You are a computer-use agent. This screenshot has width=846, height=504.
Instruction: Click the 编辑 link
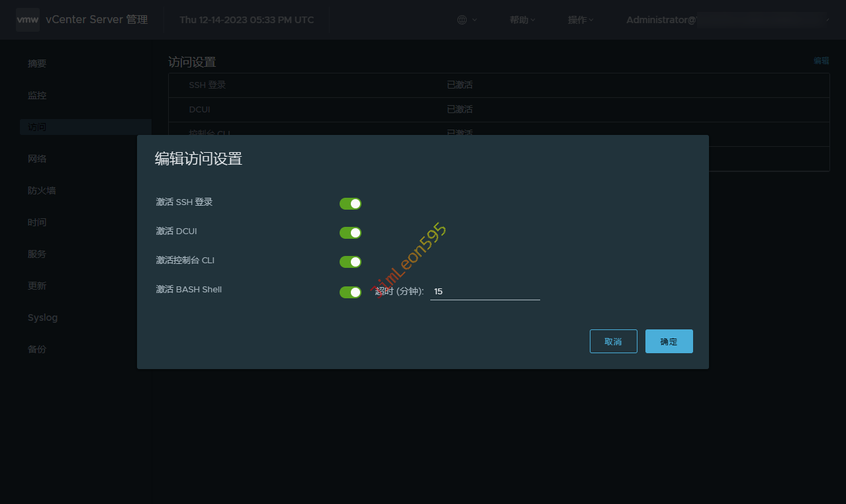click(x=821, y=60)
